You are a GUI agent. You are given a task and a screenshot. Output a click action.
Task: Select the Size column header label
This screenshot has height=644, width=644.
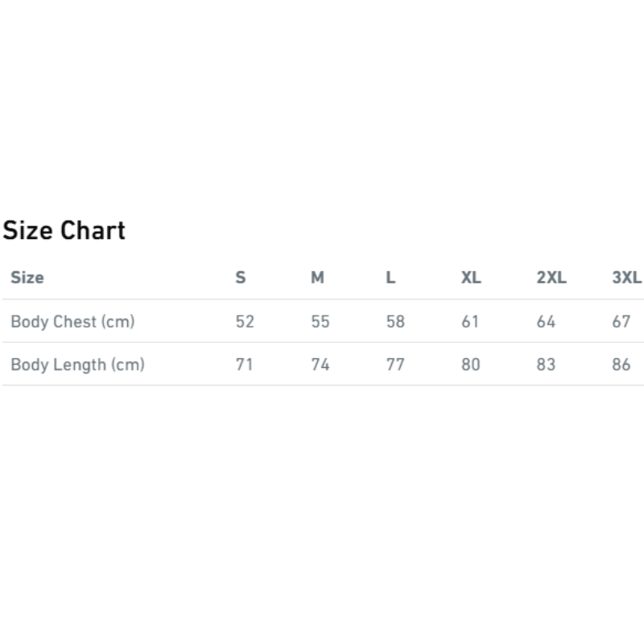click(27, 278)
